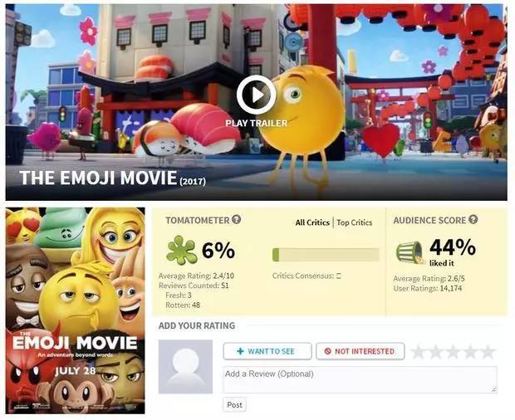This screenshot has width=515, height=420.
Task: Rate the movie five stars
Action: coord(488,352)
